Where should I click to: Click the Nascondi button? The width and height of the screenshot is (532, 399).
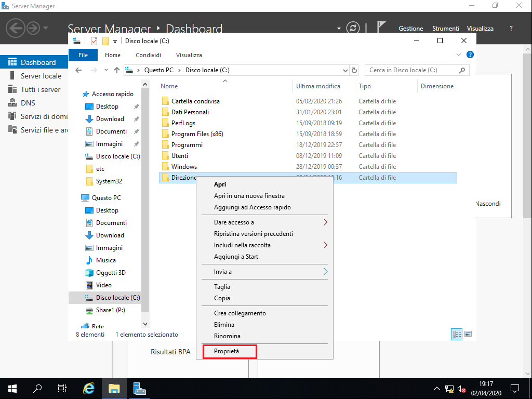(x=488, y=204)
